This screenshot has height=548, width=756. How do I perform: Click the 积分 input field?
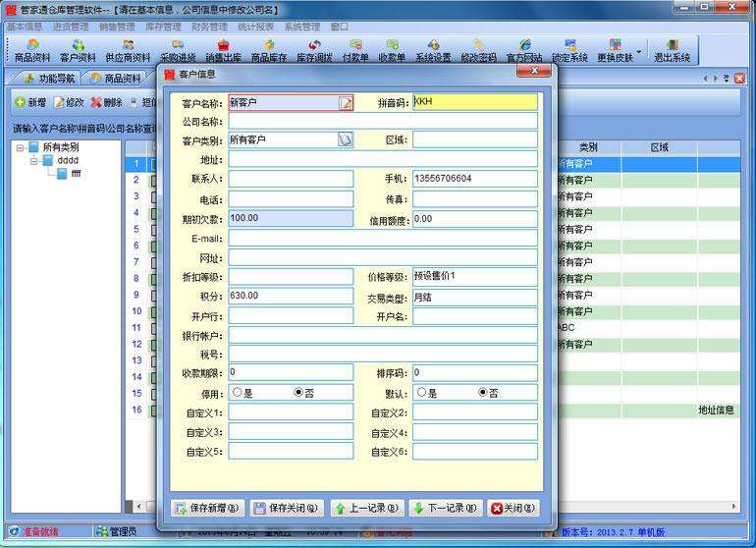point(291,296)
